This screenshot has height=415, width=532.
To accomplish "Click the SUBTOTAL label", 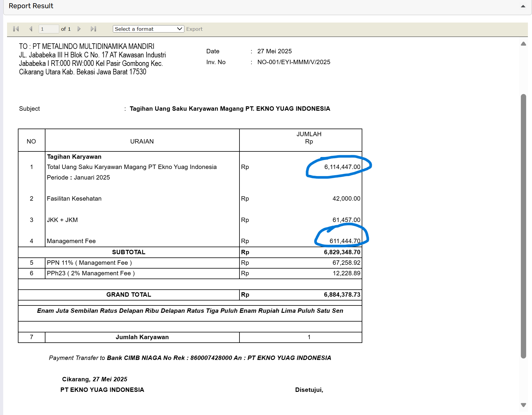I will coord(129,252).
